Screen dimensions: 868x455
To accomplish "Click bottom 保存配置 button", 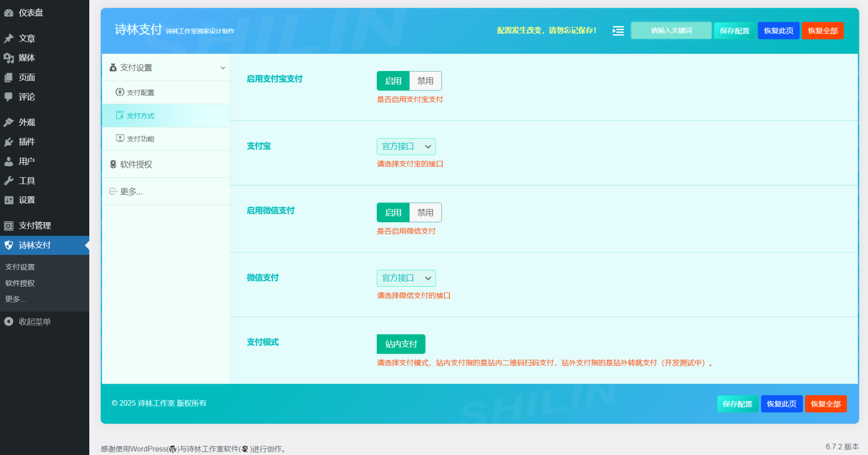I will point(737,404).
